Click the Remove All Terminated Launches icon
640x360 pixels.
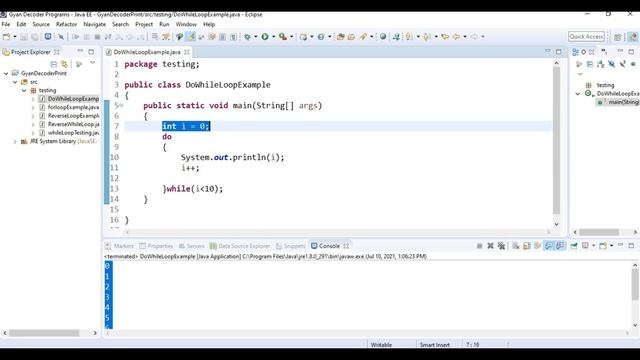pyautogui.click(x=501, y=246)
